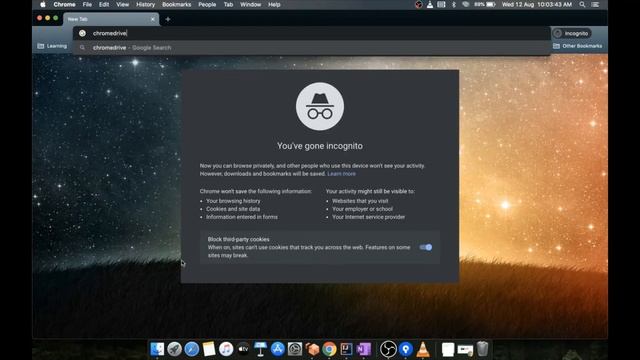Open Finder from the dock
The image size is (640, 360).
[157, 349]
